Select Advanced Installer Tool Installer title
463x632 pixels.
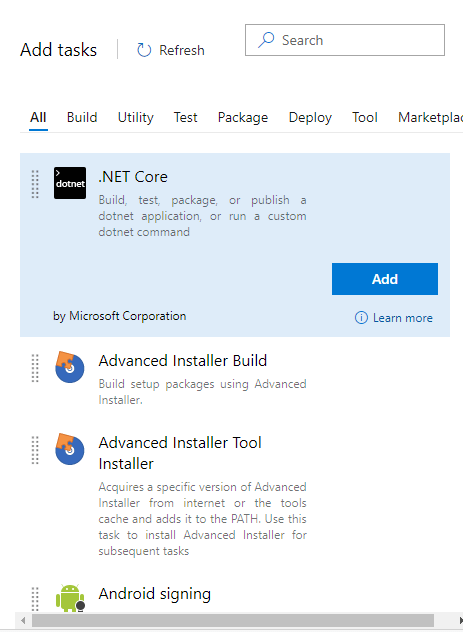[x=180, y=453]
